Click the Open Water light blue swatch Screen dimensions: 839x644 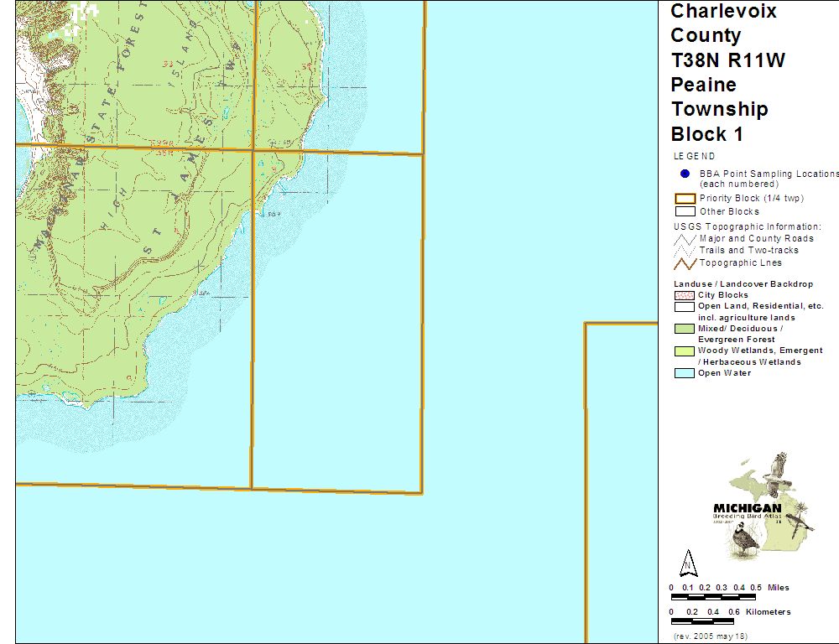(685, 373)
